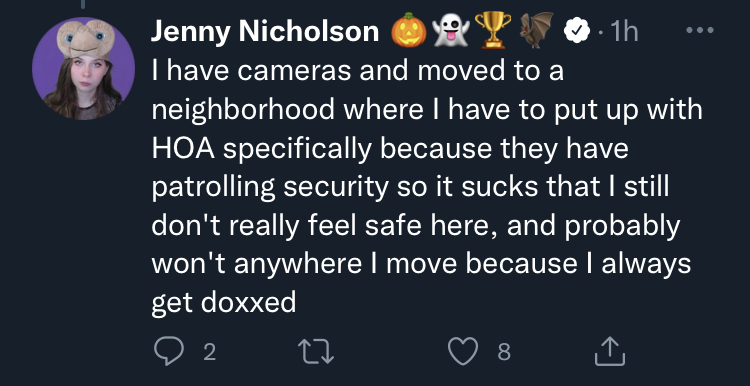750x386 pixels.
Task: Click the thread connector line above the avatar
Action: [x=84, y=4]
